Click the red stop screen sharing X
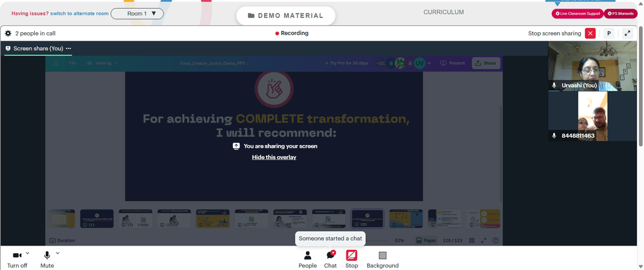The height and width of the screenshot is (270, 644). [x=590, y=34]
